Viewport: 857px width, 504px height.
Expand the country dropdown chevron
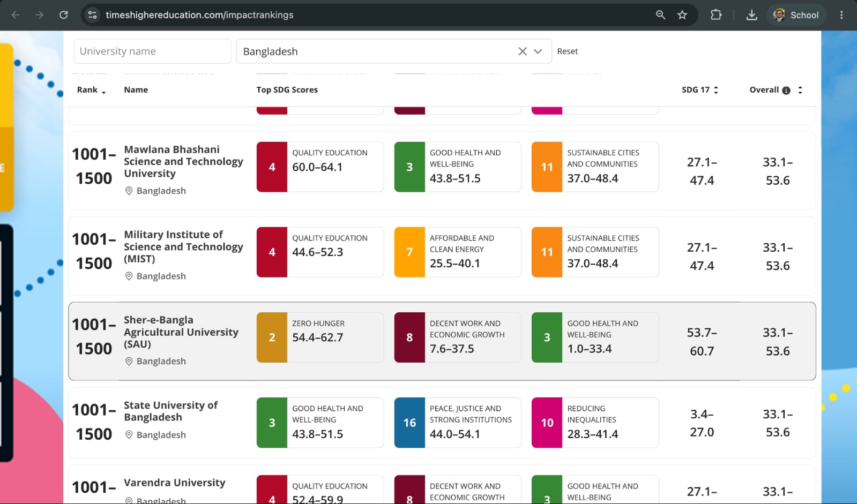pyautogui.click(x=538, y=51)
